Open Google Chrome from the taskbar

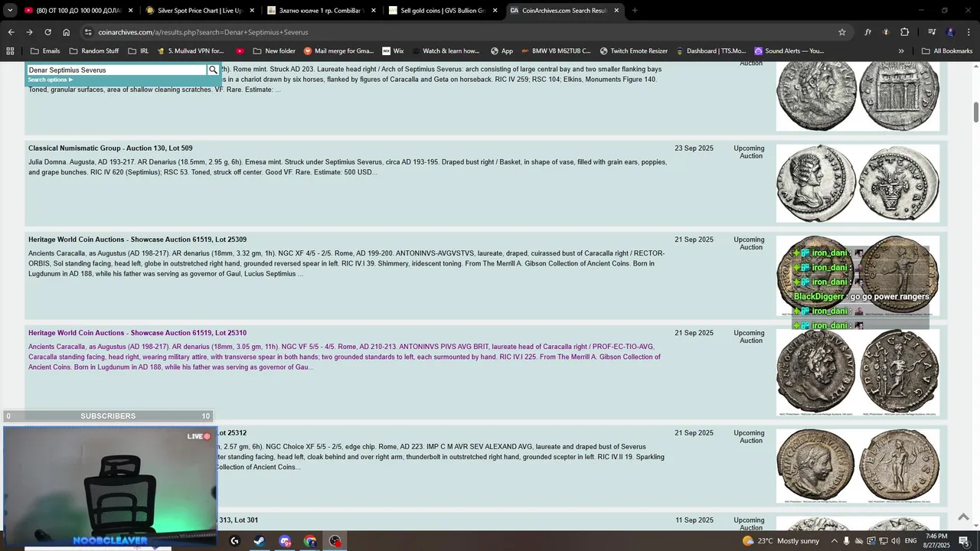pos(310,541)
